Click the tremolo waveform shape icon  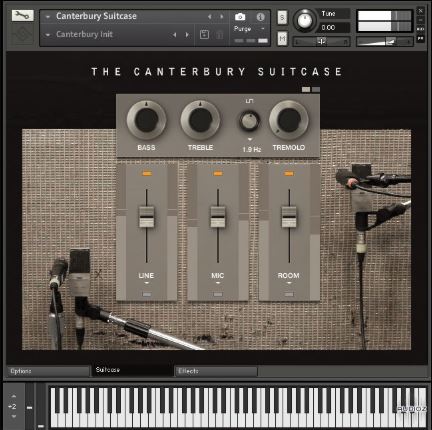pyautogui.click(x=249, y=101)
